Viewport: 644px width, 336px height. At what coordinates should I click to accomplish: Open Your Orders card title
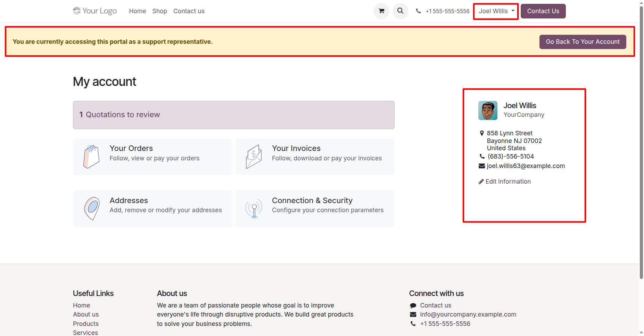[x=131, y=149]
